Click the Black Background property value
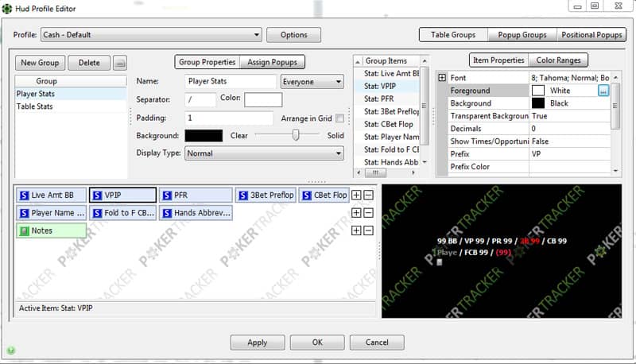The image size is (636, 364). click(569, 103)
